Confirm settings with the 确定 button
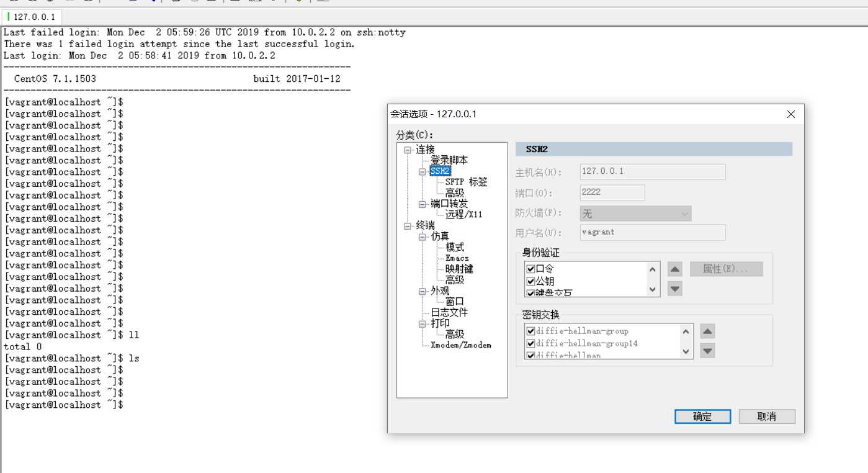This screenshot has height=473, width=868. (702, 417)
